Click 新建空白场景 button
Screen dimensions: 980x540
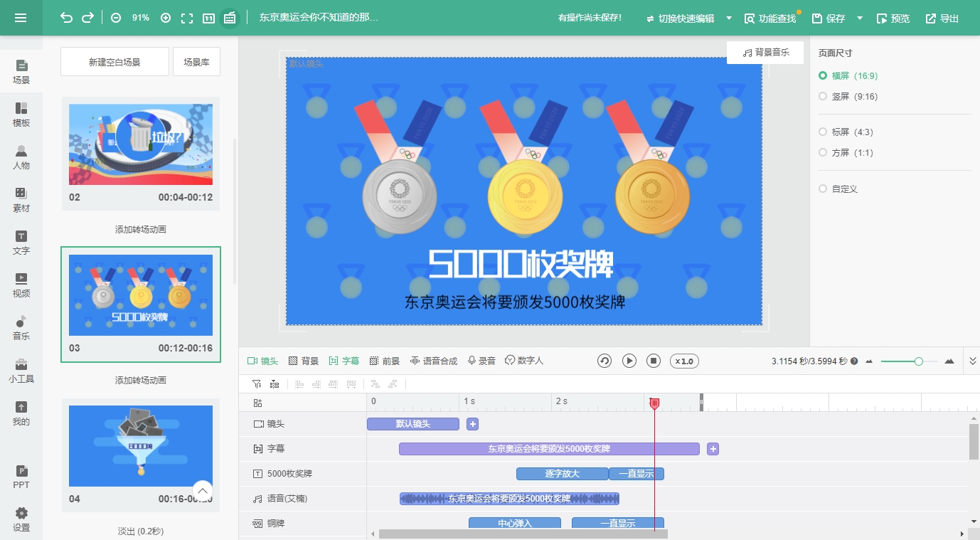pyautogui.click(x=114, y=62)
